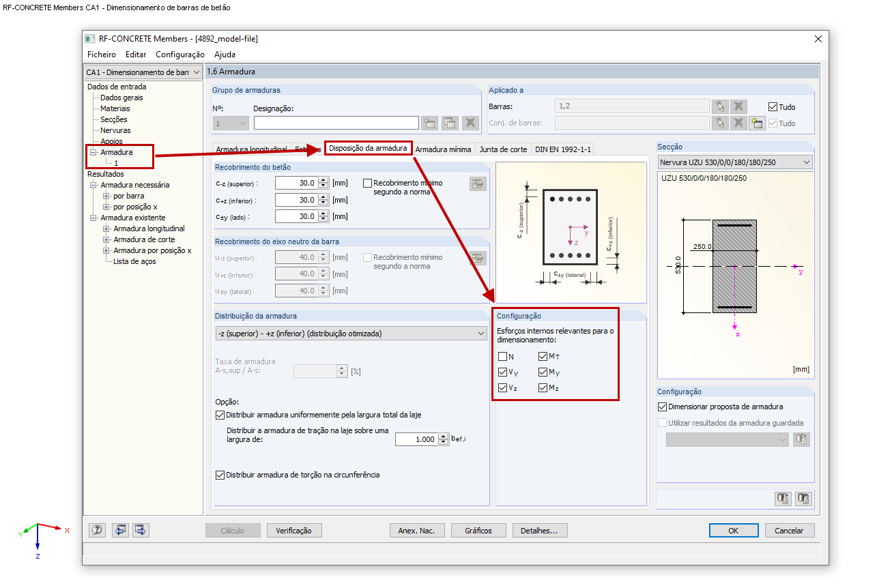Switch to the DIN EN 1992-1-1 tab
The height and width of the screenshot is (588, 892).
click(563, 149)
